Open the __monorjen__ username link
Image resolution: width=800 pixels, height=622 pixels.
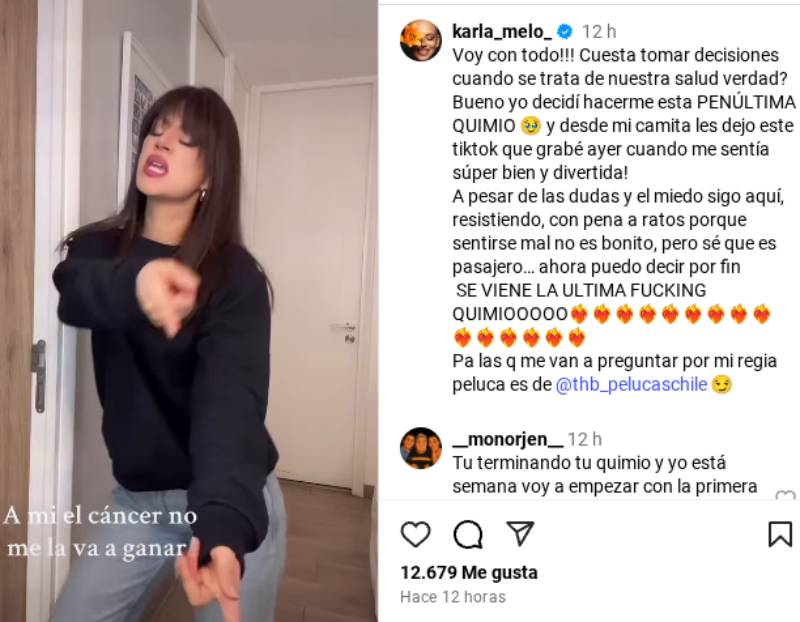click(508, 439)
